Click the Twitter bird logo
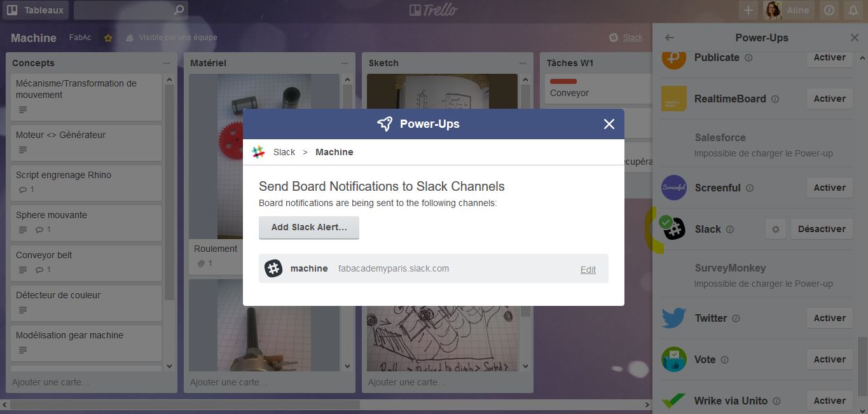 (674, 318)
